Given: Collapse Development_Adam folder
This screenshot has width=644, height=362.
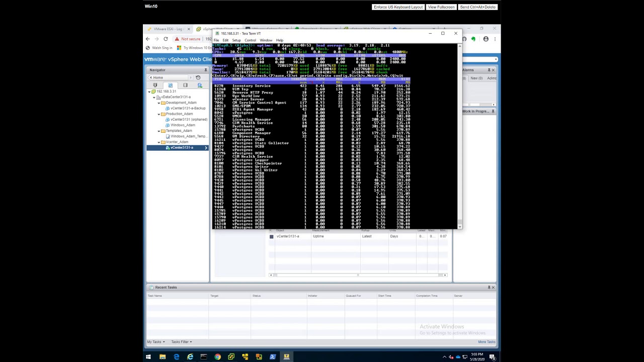Looking at the screenshot, I should pos(159,103).
